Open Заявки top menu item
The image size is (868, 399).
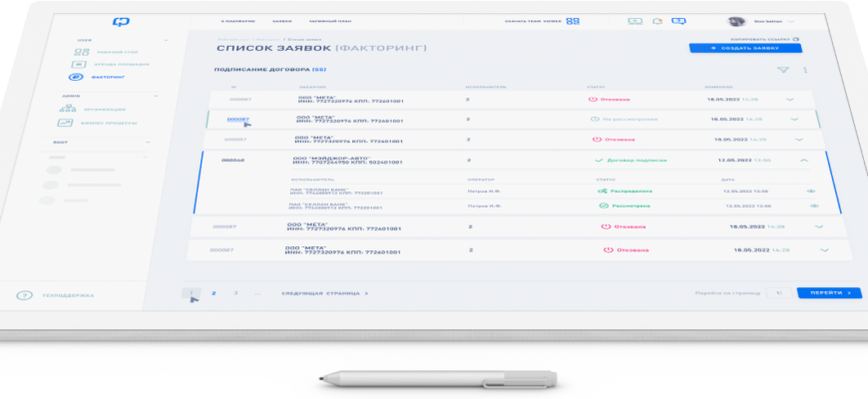pyautogui.click(x=281, y=22)
